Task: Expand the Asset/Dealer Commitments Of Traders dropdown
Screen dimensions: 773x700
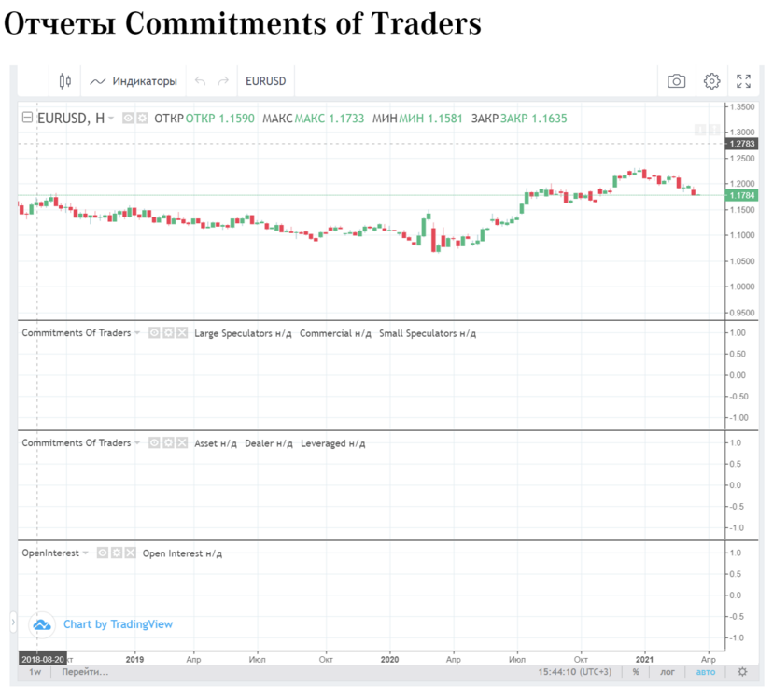Action: click(137, 442)
